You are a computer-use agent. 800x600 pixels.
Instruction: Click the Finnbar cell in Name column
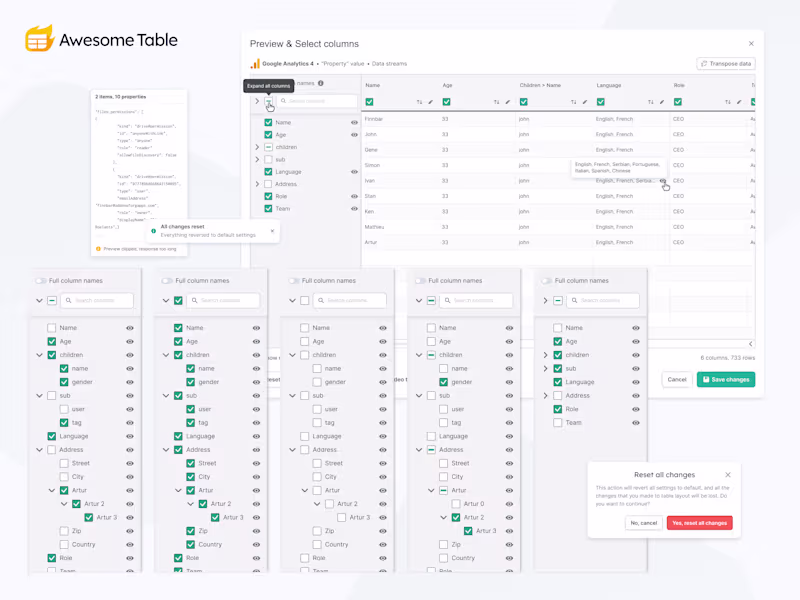pos(374,119)
